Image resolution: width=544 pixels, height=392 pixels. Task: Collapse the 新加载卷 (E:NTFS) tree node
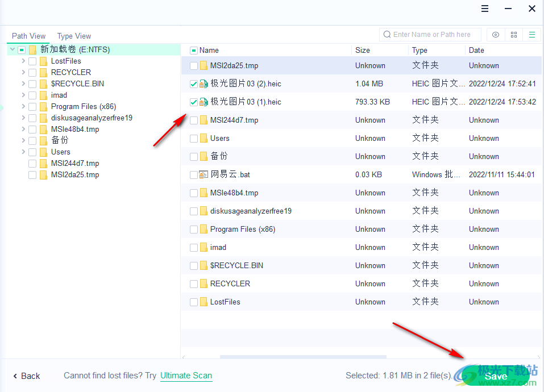[x=12, y=49]
